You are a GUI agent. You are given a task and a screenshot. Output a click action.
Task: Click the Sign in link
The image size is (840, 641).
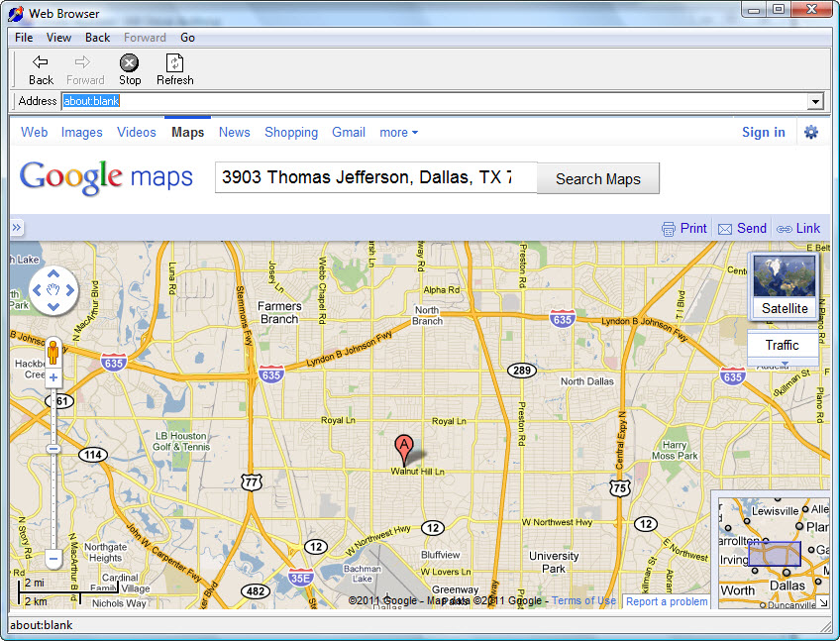764,132
